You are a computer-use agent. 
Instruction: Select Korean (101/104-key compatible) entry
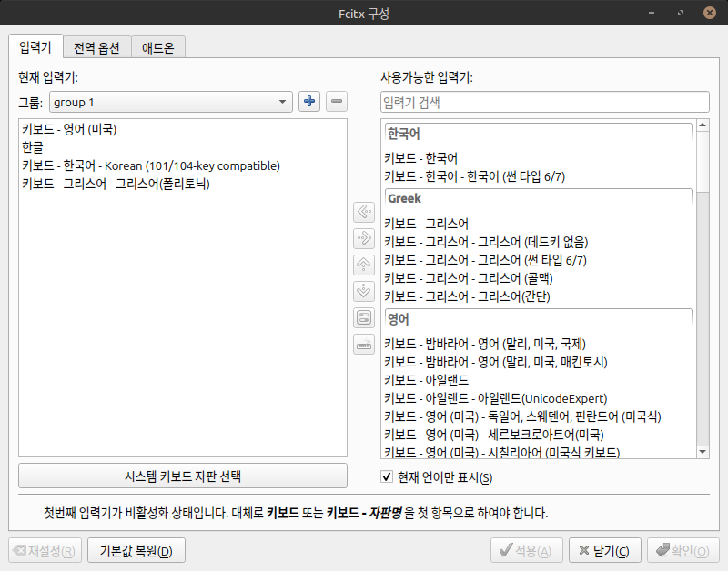click(x=183, y=165)
